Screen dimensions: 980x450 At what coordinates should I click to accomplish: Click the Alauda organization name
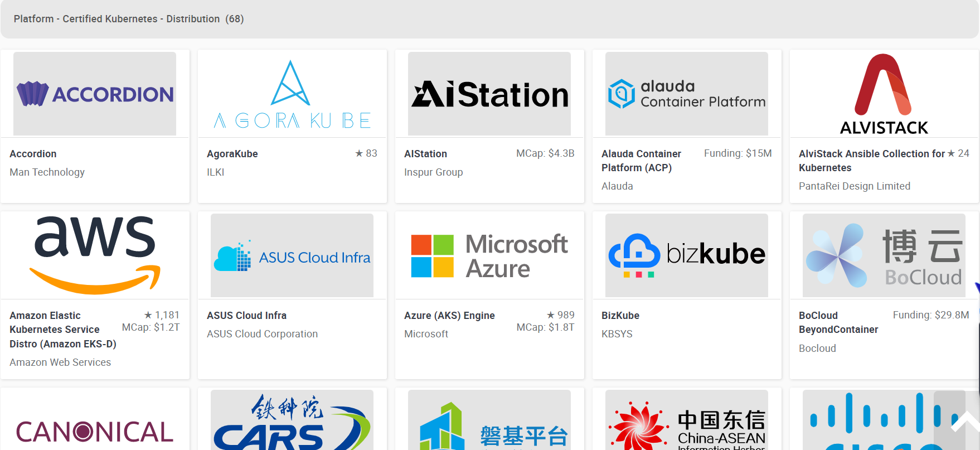617,186
